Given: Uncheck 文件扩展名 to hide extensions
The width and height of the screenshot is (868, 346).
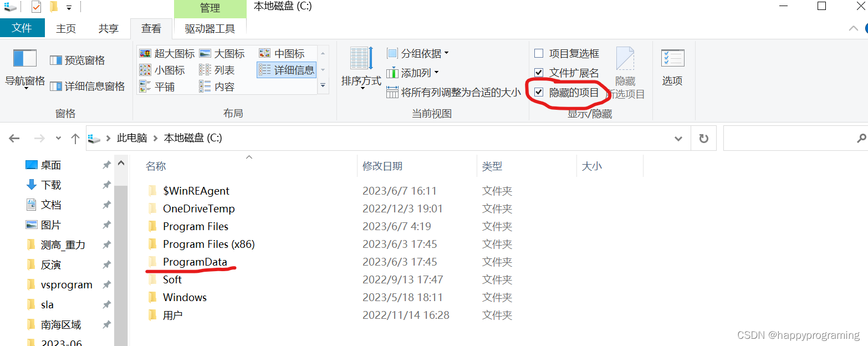Looking at the screenshot, I should pos(538,72).
